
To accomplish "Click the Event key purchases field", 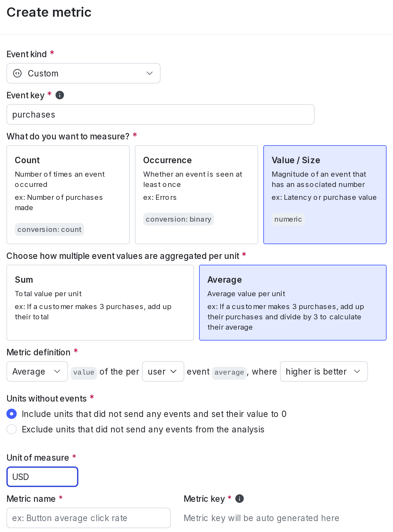I will 160,114.
